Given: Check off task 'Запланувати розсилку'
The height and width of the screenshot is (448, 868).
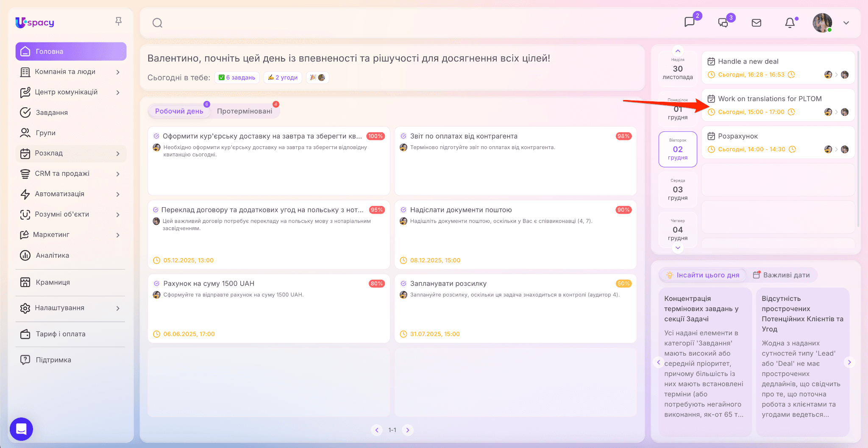Looking at the screenshot, I should [x=403, y=284].
